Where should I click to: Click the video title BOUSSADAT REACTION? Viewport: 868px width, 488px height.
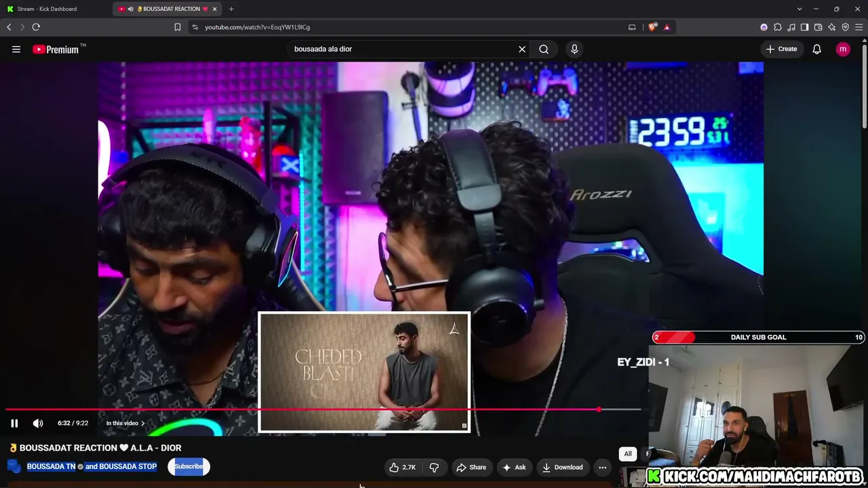pyautogui.click(x=95, y=448)
